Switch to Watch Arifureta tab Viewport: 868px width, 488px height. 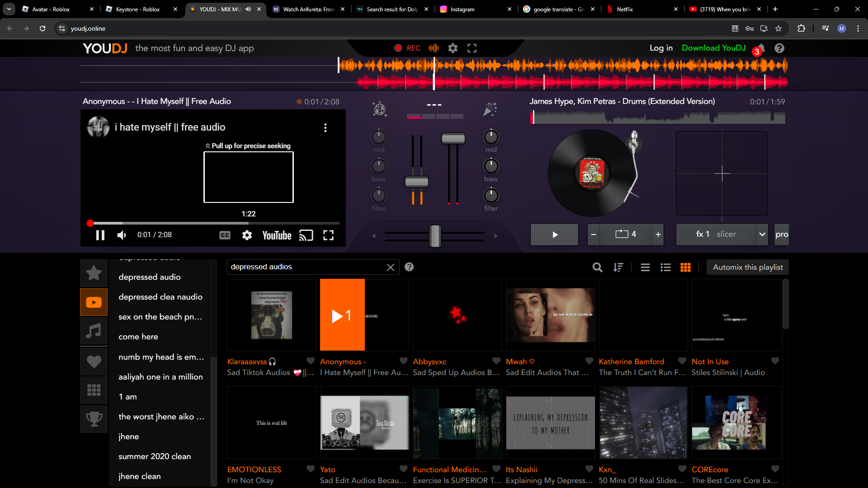[308, 9]
